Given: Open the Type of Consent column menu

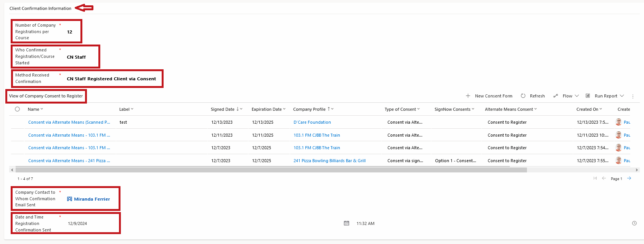Looking at the screenshot, I should pos(402,109).
